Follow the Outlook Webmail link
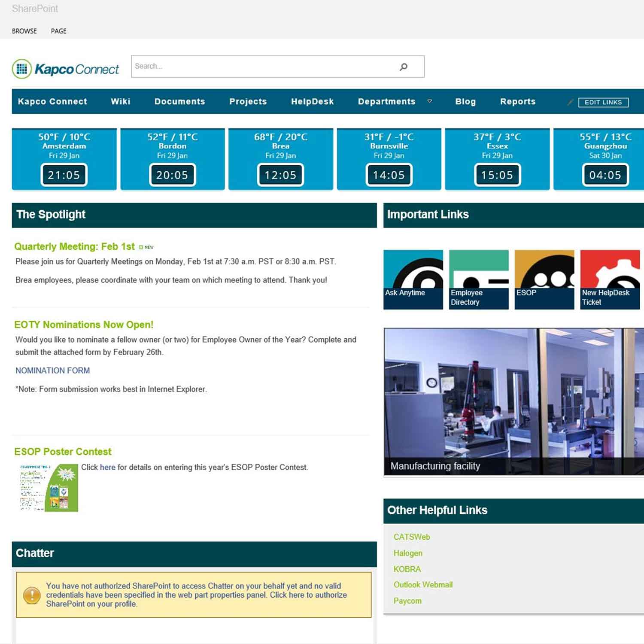This screenshot has width=644, height=644. (x=423, y=585)
